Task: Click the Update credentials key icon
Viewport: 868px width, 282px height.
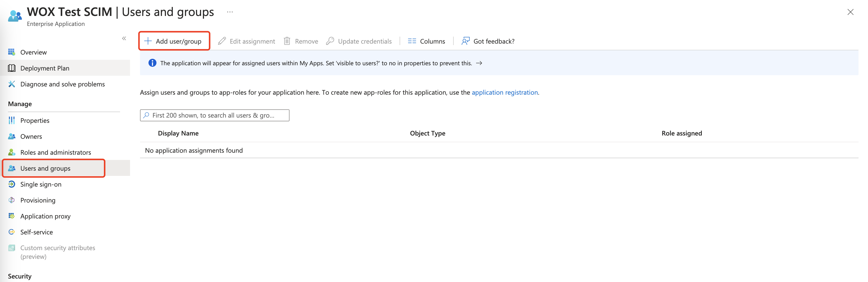Action: (x=330, y=41)
